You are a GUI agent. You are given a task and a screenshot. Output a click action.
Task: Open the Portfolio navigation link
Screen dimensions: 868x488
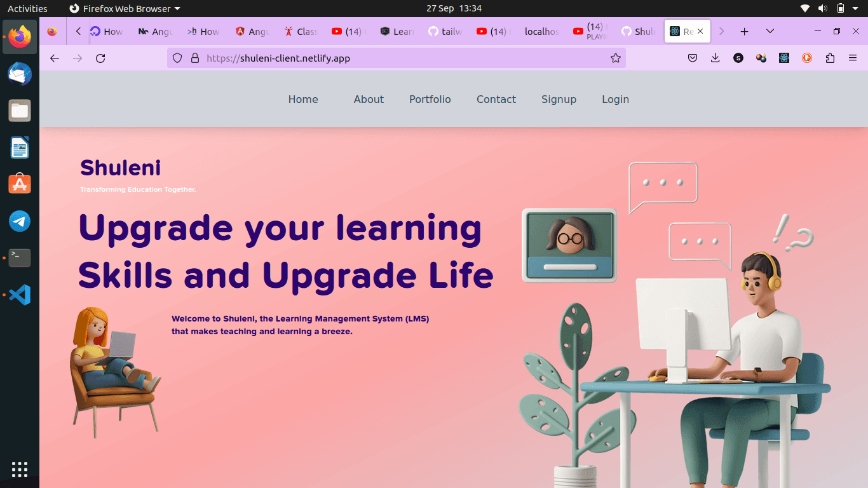tap(430, 99)
